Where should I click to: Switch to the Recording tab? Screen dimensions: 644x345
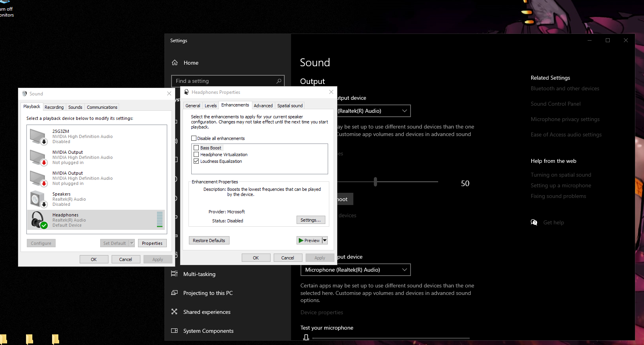coord(54,107)
